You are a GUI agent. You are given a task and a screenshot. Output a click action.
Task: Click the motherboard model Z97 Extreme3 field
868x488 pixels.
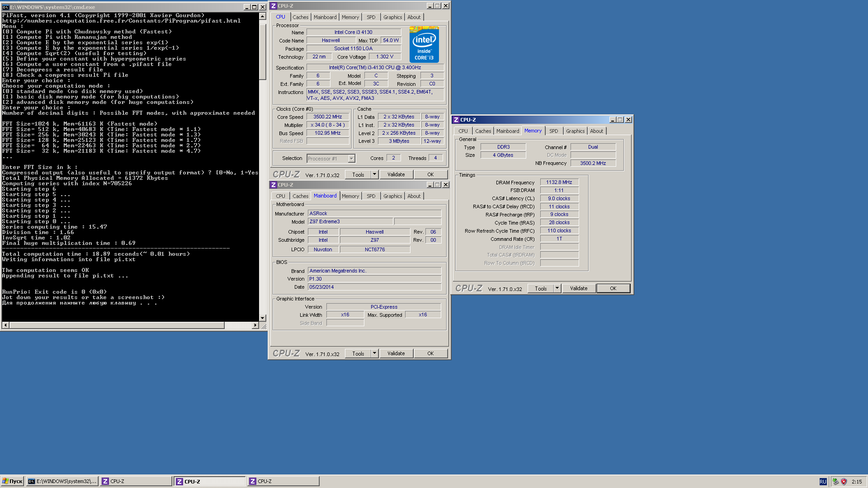(350, 221)
